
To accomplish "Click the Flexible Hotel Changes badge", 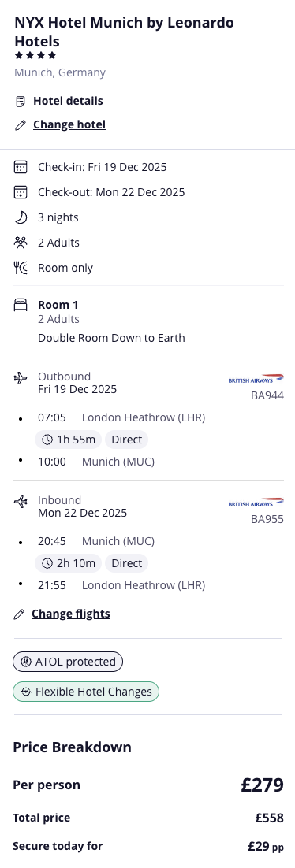I will (86, 692).
